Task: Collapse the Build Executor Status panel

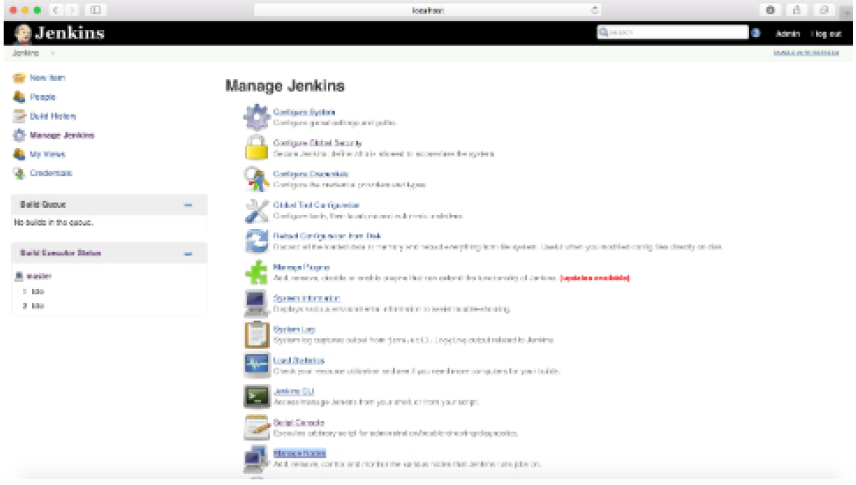Action: (x=188, y=254)
